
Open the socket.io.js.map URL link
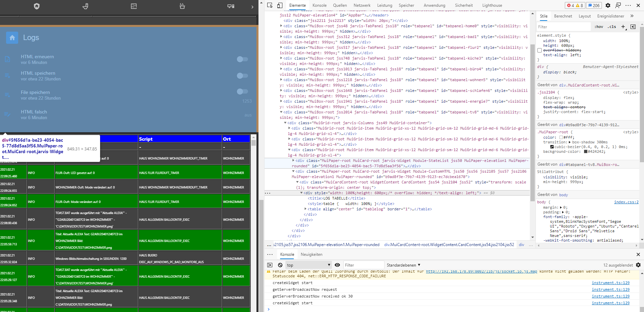(481, 271)
